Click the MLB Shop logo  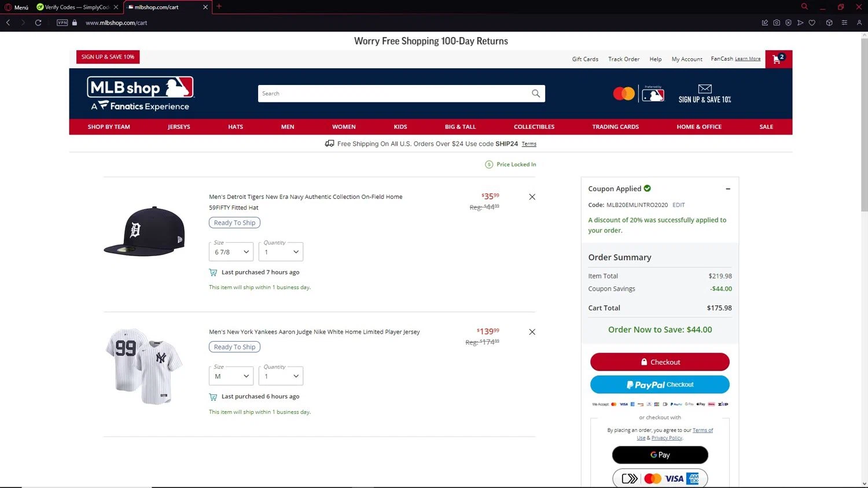pos(141,93)
